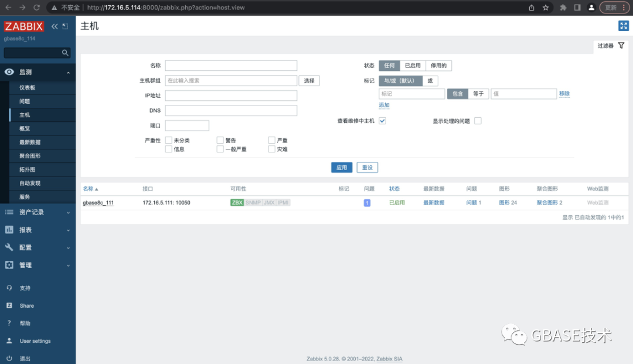
Task: Click the gear icon for 管理
Action: coord(9,265)
